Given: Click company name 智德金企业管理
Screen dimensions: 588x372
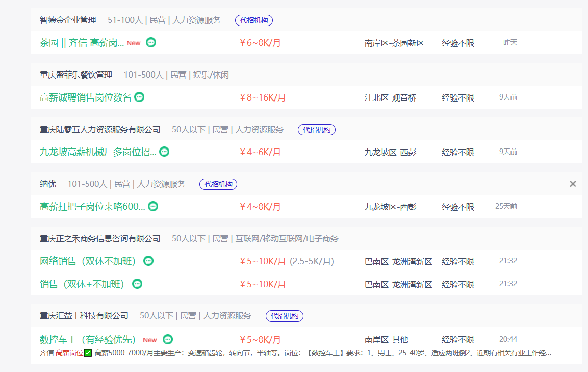Looking at the screenshot, I should click(68, 20).
